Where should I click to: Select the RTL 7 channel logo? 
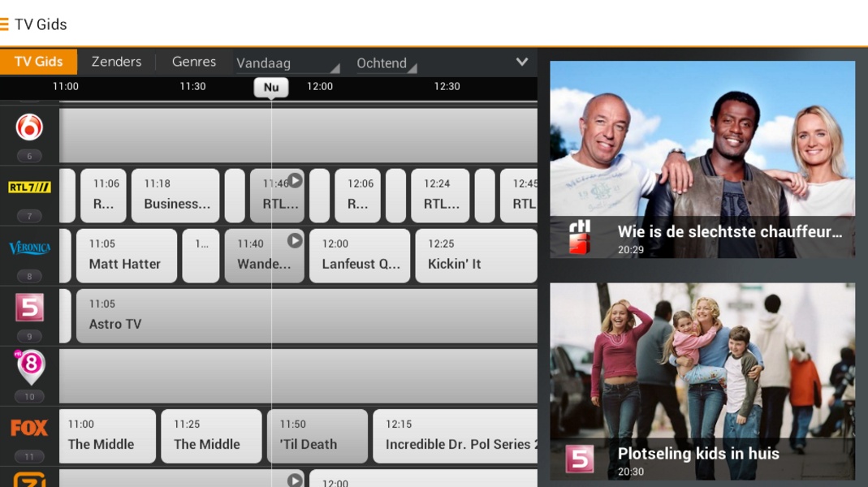[x=29, y=187]
